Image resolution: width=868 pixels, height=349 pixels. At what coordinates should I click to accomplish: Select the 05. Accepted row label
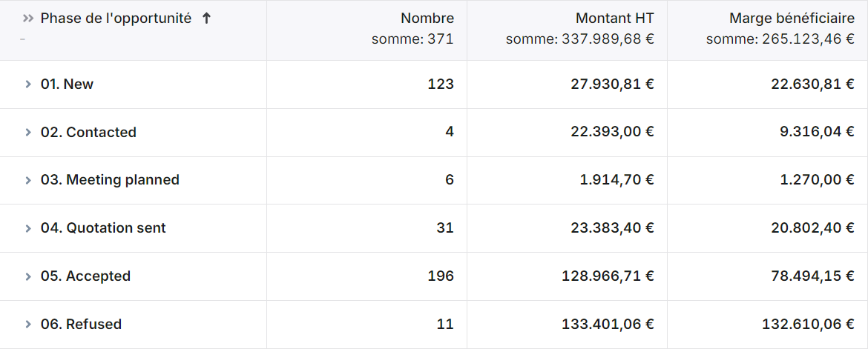[x=86, y=276]
